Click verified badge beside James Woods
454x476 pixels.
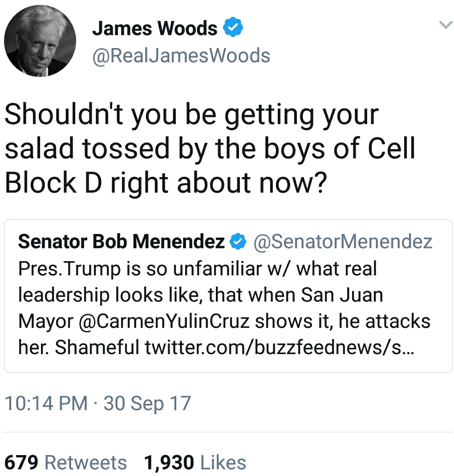(x=233, y=29)
